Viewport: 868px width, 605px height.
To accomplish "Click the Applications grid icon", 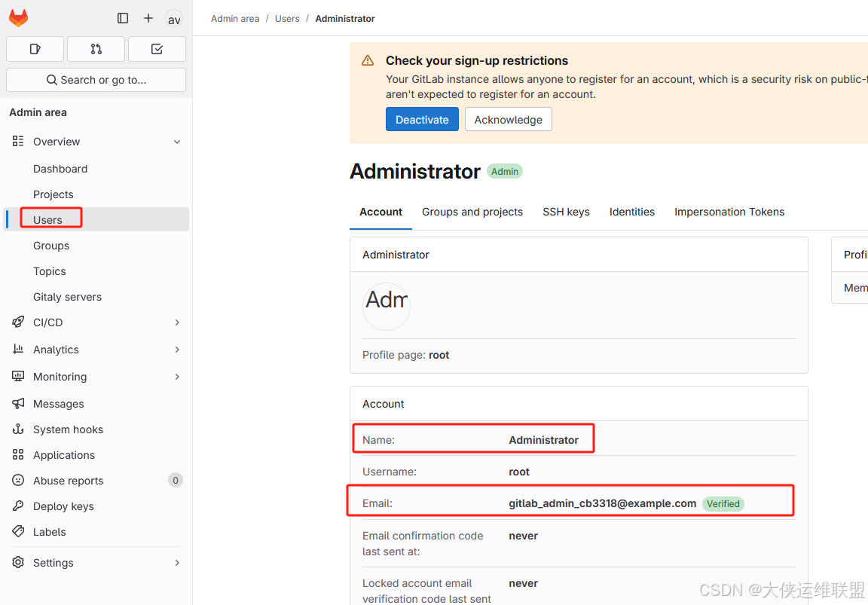I will (18, 454).
